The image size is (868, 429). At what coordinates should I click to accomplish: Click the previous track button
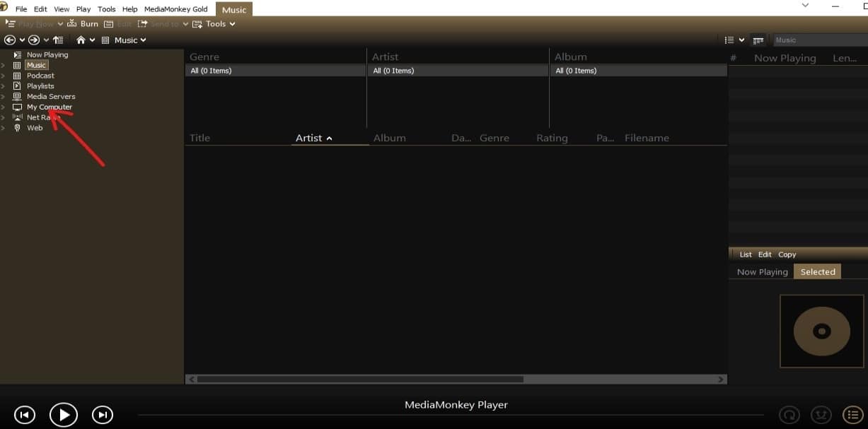point(24,415)
